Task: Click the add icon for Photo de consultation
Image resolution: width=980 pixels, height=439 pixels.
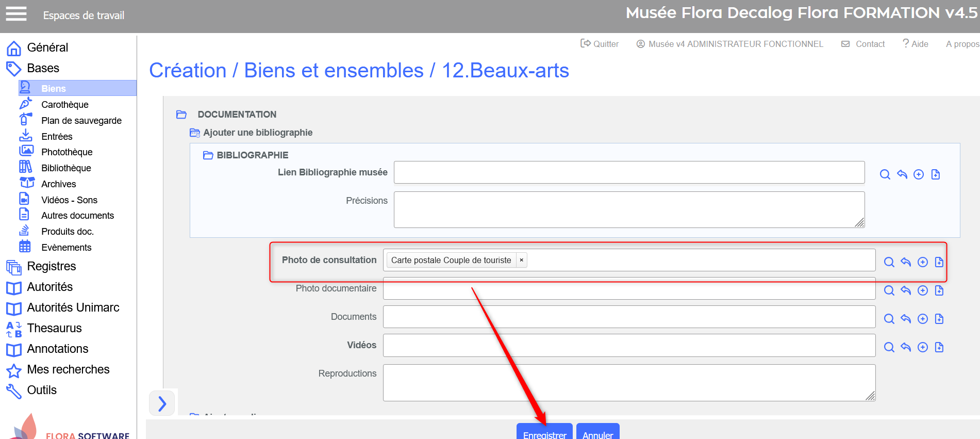Action: 922,262
